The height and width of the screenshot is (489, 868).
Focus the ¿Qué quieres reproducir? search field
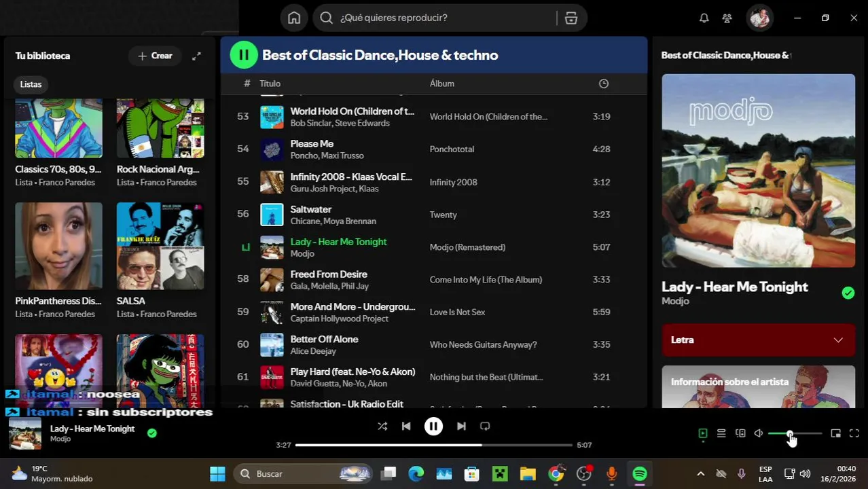pos(435,18)
